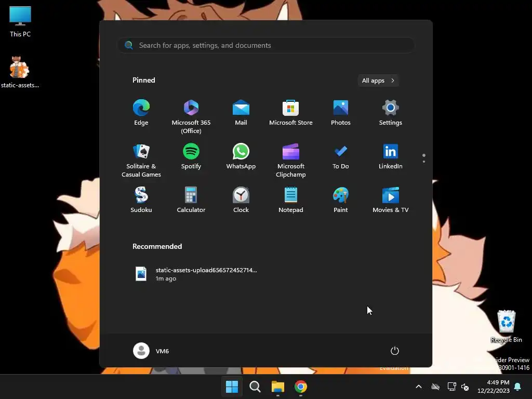Launch Solitaire & Casual Games
The height and width of the screenshot is (399, 532).
pos(141,160)
